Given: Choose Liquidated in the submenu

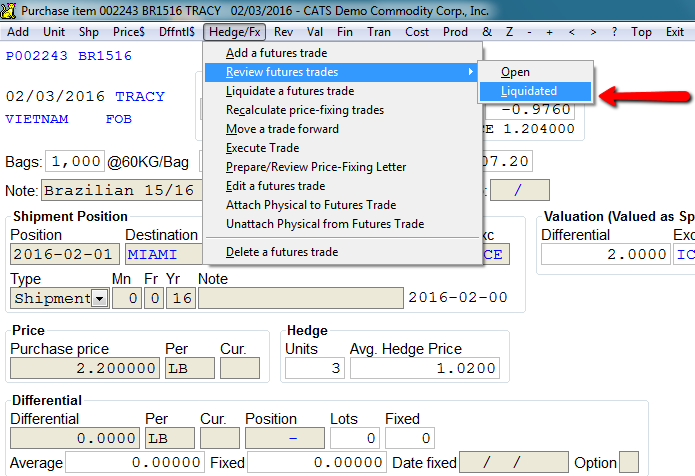Looking at the screenshot, I should 535,91.
